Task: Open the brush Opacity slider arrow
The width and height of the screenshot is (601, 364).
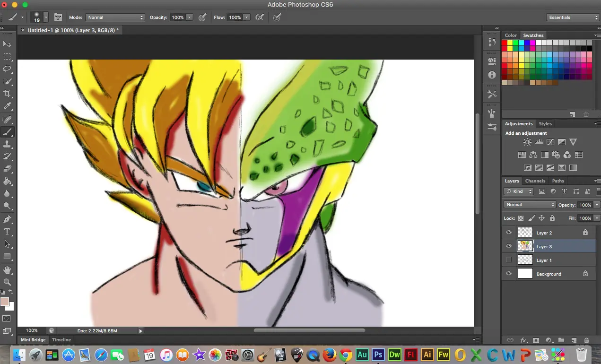Action: [190, 17]
